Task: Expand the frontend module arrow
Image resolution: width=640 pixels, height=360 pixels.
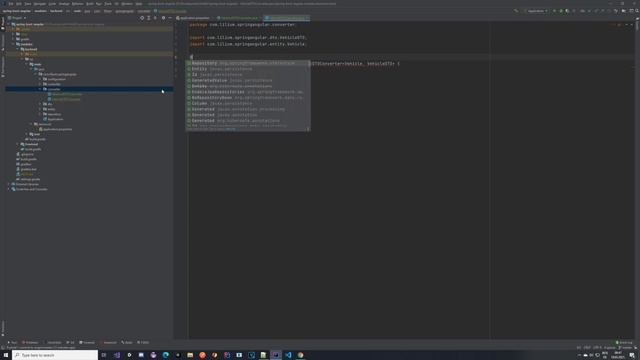Action: tap(18, 144)
